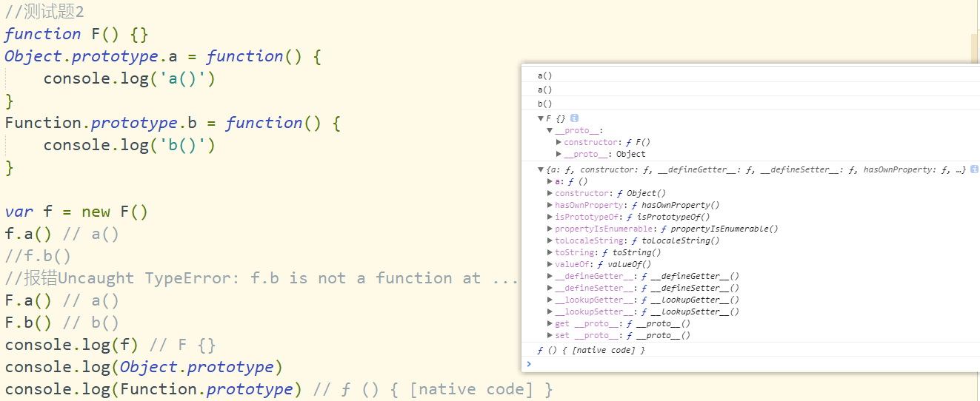Viewport: 980px width, 401px height.
Task: Expand the __lookupSetter__ property row
Action: coord(550,311)
